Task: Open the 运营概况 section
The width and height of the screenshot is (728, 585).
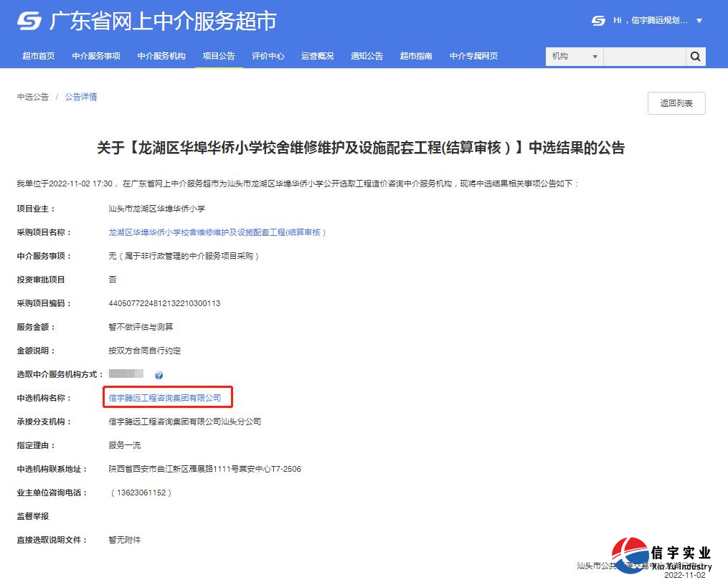Action: (317, 55)
